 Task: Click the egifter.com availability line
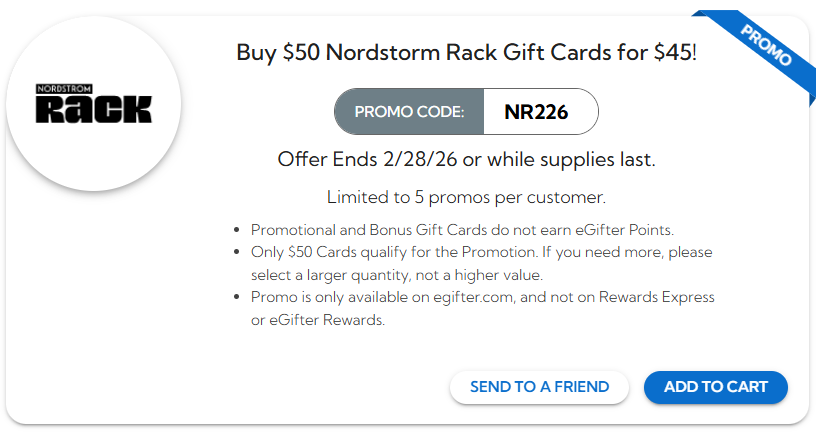coord(482,298)
